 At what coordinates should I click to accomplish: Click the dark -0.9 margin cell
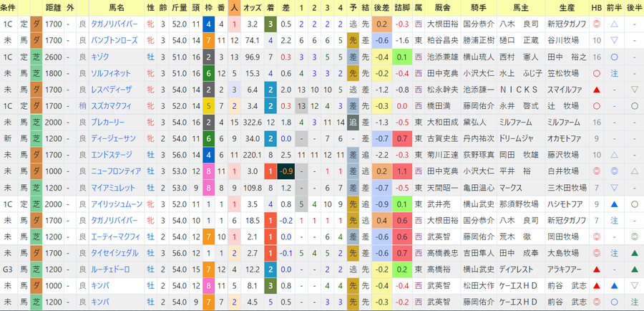pyautogui.click(x=286, y=171)
